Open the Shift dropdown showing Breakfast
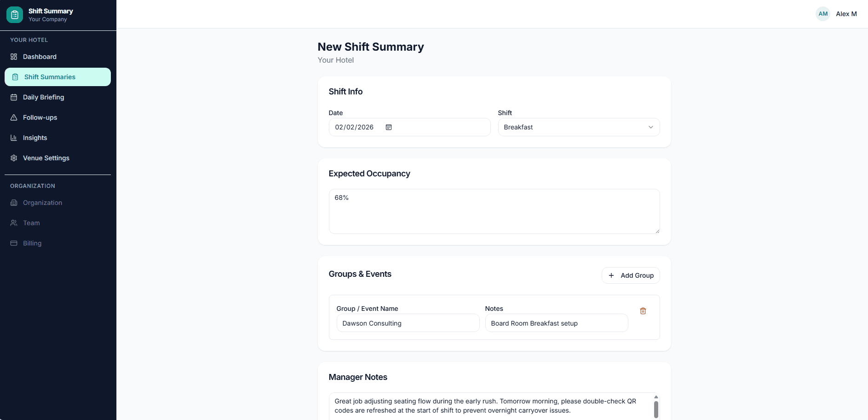 point(578,127)
